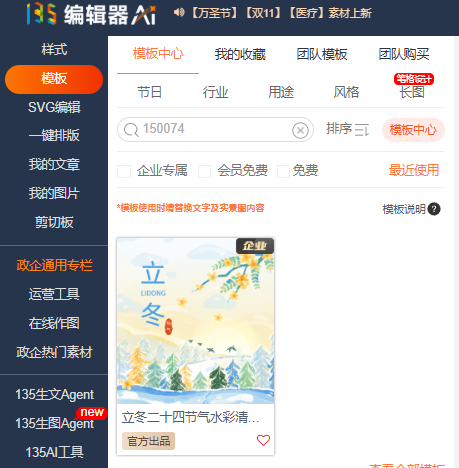
Task: Click the search magnifier icon
Action: [x=131, y=130]
